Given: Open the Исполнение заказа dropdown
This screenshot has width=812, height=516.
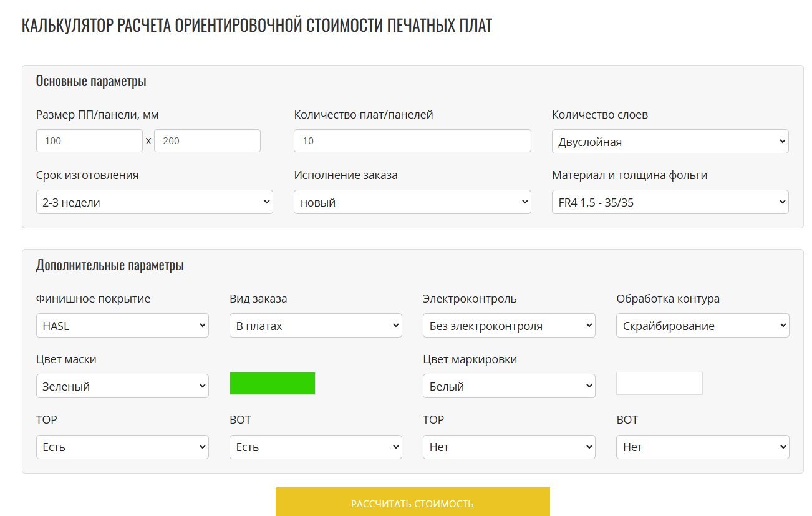Looking at the screenshot, I should pos(412,202).
